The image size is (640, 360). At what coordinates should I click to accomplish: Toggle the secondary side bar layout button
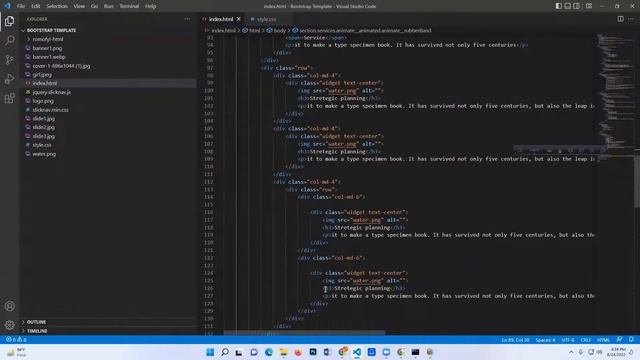[x=576, y=6]
